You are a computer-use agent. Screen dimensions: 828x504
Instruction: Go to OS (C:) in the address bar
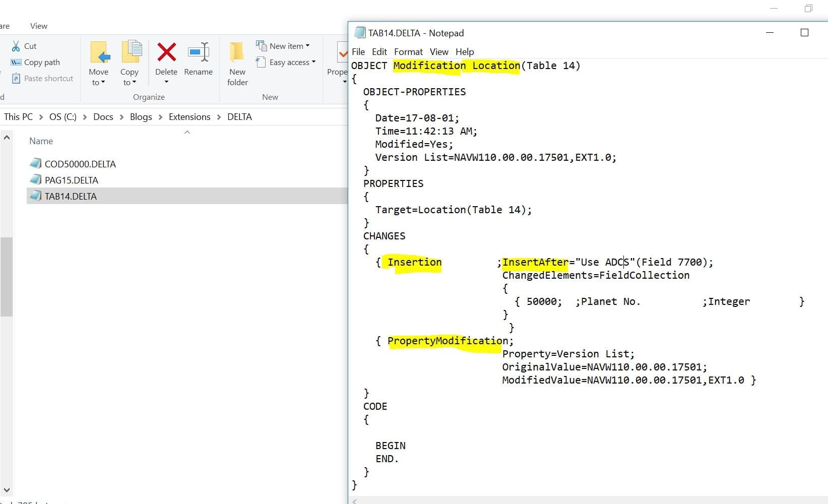point(63,117)
